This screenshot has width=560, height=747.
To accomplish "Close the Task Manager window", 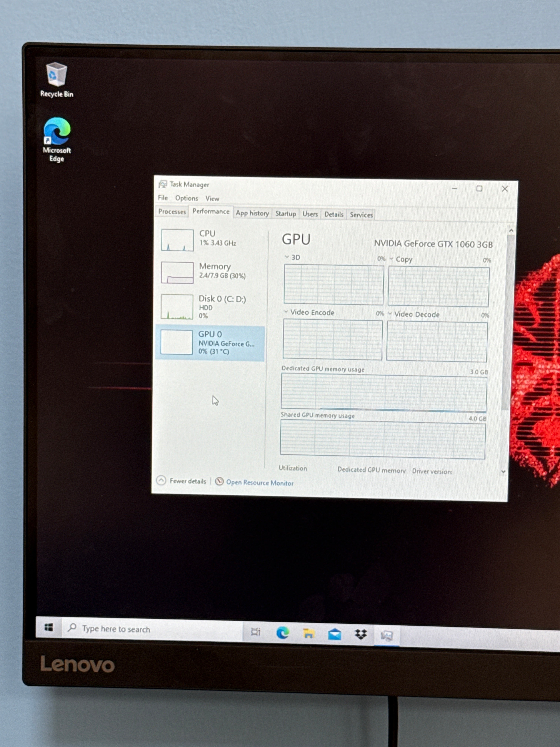I will pyautogui.click(x=505, y=189).
